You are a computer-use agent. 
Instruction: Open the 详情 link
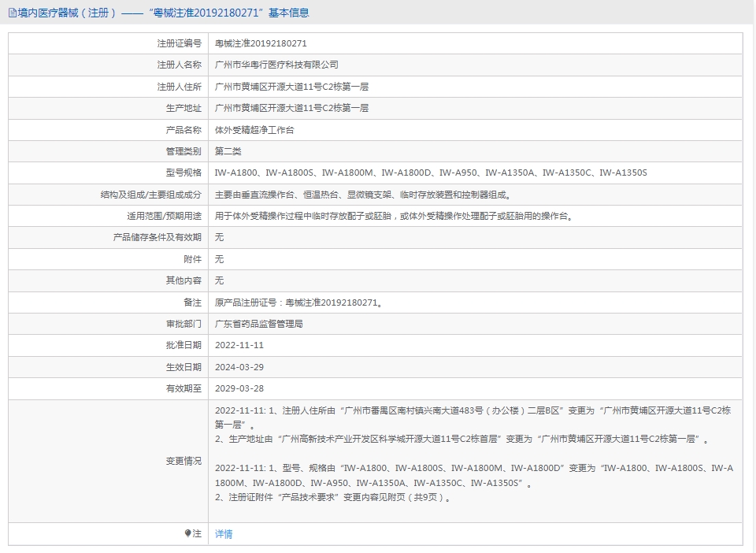pyautogui.click(x=224, y=534)
